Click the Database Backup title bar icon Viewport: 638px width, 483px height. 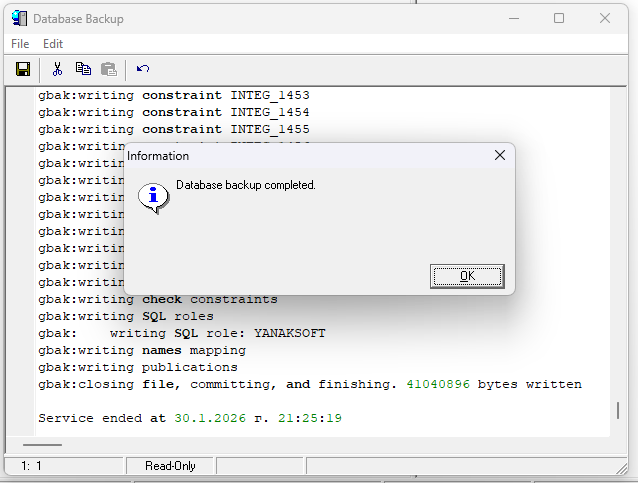(x=19, y=18)
